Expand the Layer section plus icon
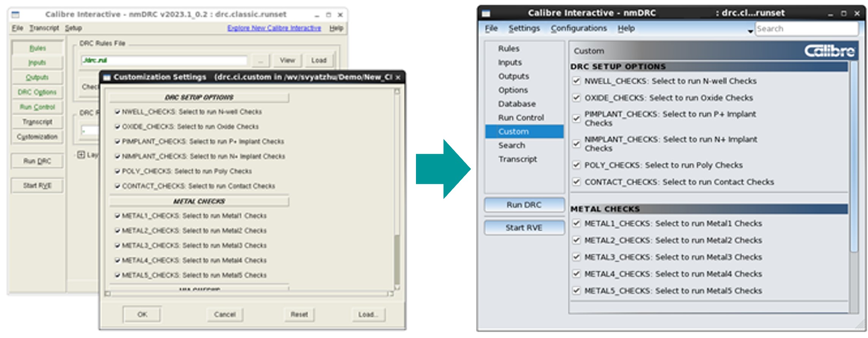Screen dimensions: 868x338 tap(81, 155)
